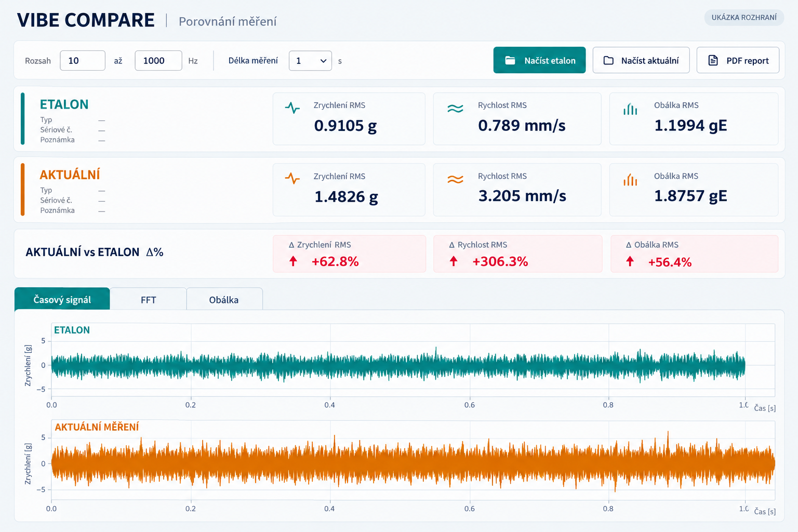Focus the upper range field showing 1000
798x532 pixels.
coord(158,61)
